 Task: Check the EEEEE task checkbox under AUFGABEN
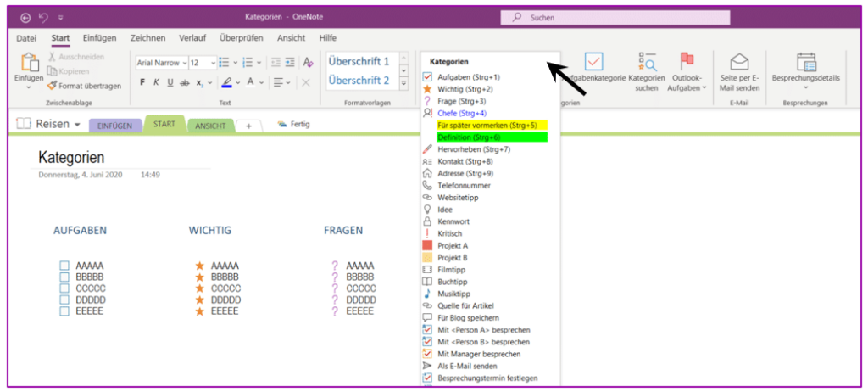tap(64, 311)
